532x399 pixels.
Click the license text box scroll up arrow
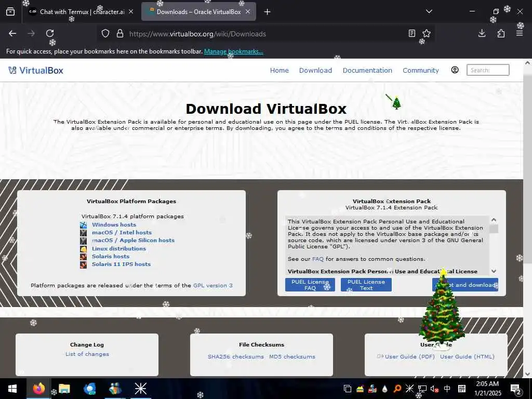coord(494,220)
